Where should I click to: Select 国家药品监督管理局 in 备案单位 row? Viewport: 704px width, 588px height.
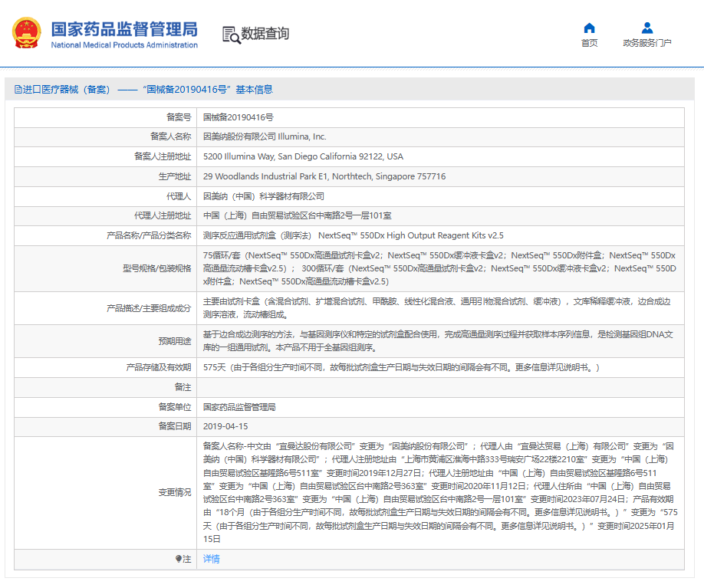pos(239,407)
